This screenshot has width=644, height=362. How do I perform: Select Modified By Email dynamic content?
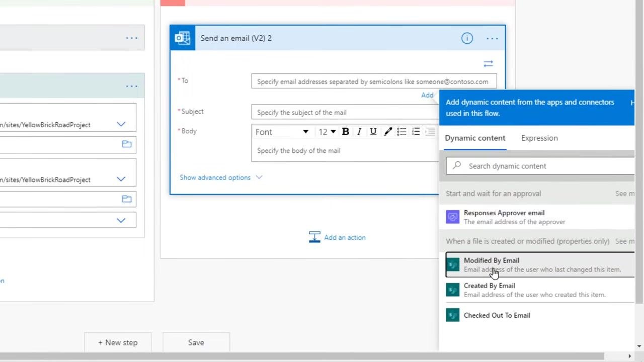click(x=540, y=264)
